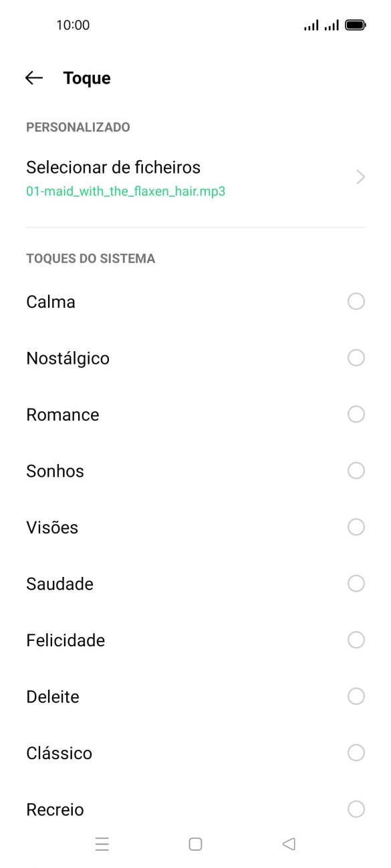Tap the clock showing 10:00
The width and height of the screenshot is (391, 868).
(x=76, y=25)
